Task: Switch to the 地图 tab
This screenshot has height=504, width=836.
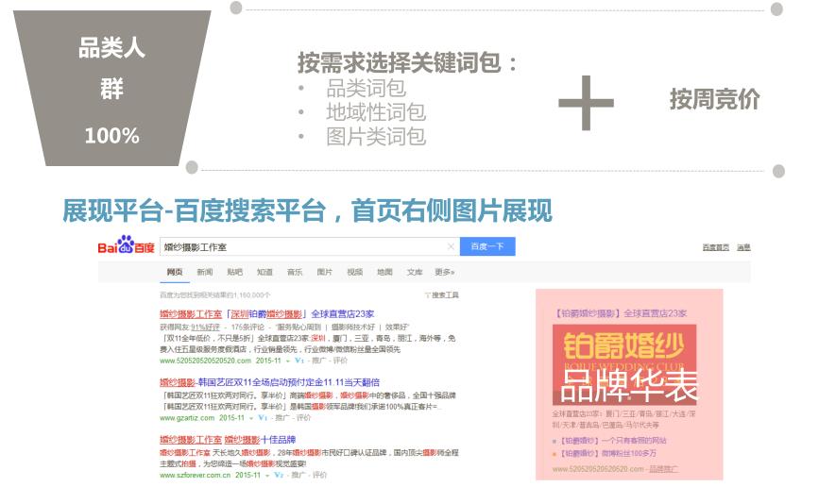Action: pos(384,272)
